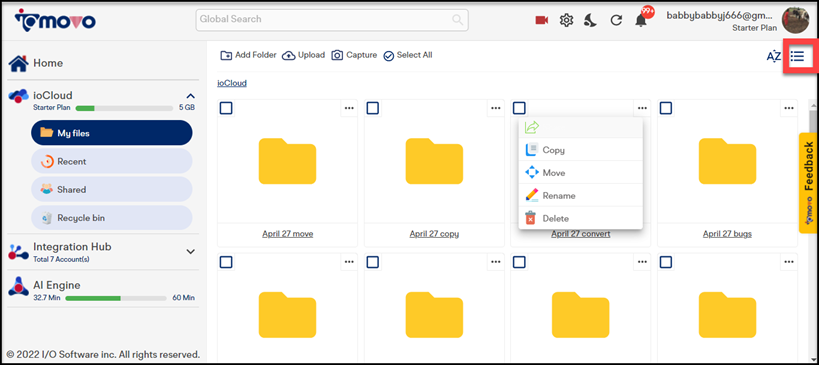Open more options on April 27 move
This screenshot has width=819, height=365.
coord(349,108)
